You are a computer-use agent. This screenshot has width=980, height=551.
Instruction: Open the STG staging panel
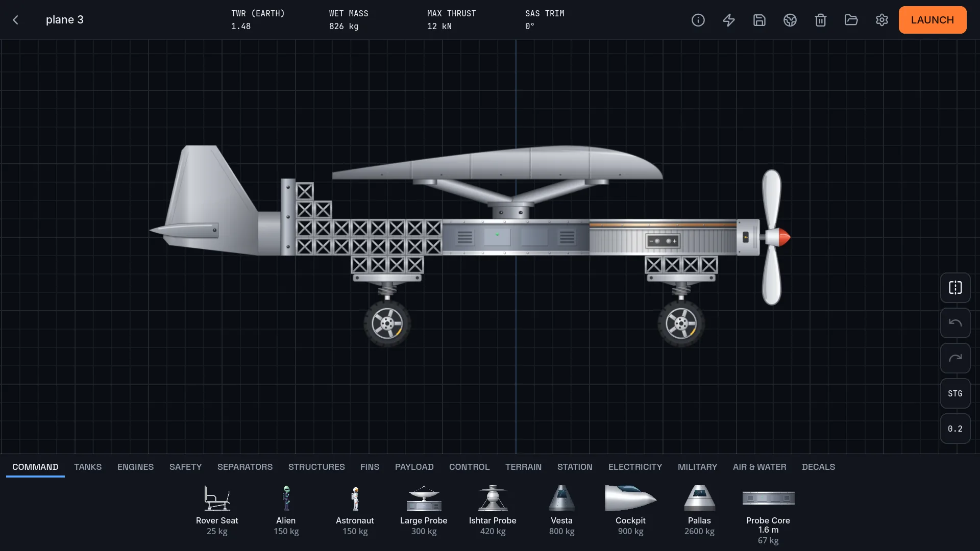955,393
